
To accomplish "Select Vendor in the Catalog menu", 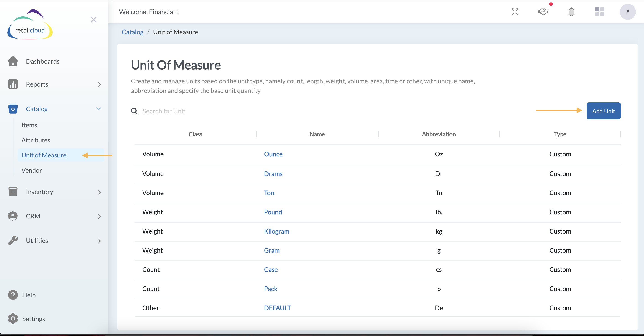I will tap(31, 170).
